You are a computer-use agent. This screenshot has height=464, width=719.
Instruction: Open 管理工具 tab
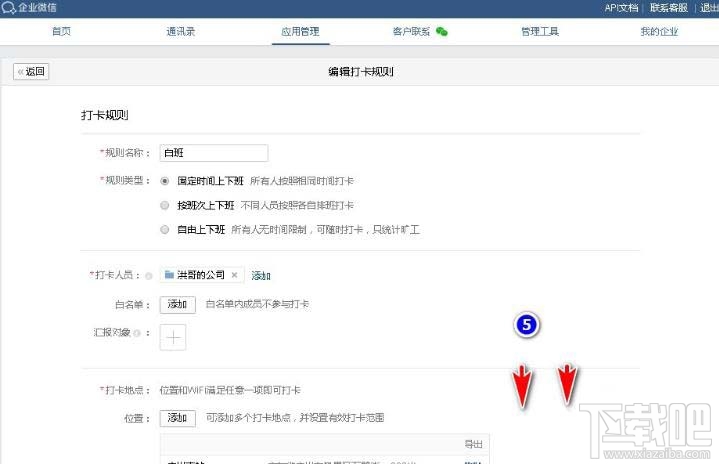click(x=540, y=31)
